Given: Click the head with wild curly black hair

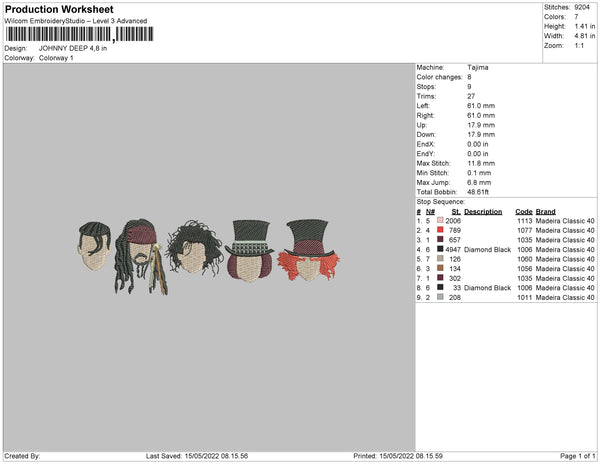Looking at the screenshot, I should point(194,247).
